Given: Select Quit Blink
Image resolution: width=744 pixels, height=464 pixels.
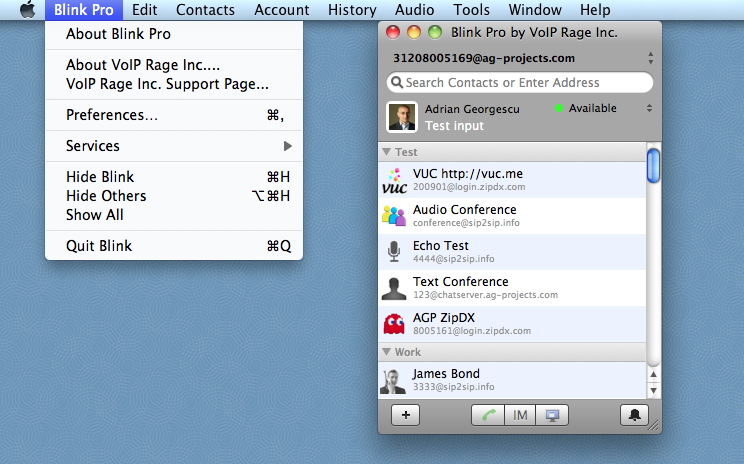Looking at the screenshot, I should [x=174, y=246].
